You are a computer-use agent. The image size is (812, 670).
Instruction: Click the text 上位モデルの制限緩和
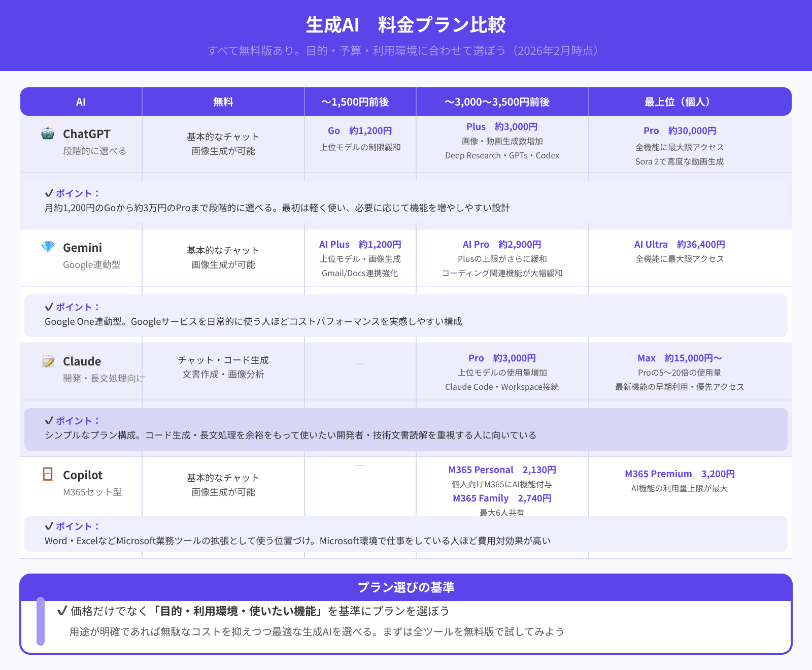coord(360,147)
